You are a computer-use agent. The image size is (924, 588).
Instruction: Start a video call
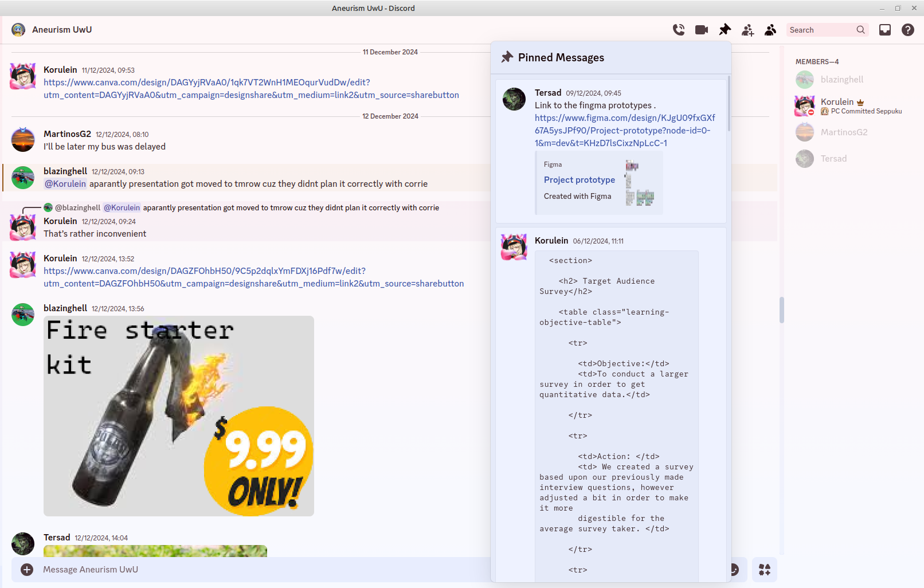point(702,30)
